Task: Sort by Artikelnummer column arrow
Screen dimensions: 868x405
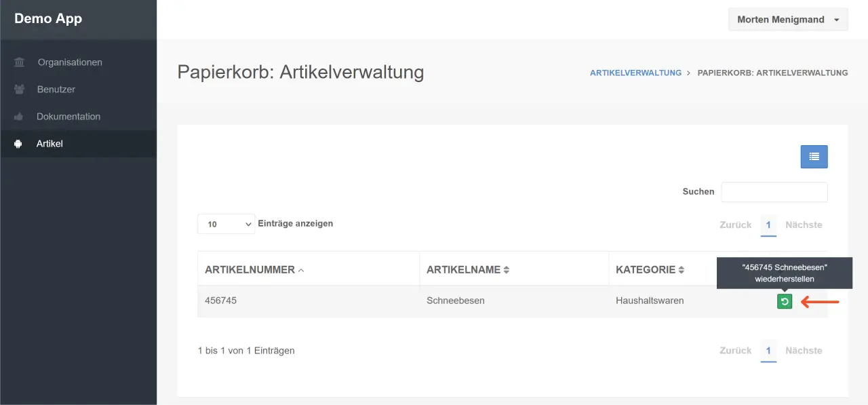Action: [301, 270]
